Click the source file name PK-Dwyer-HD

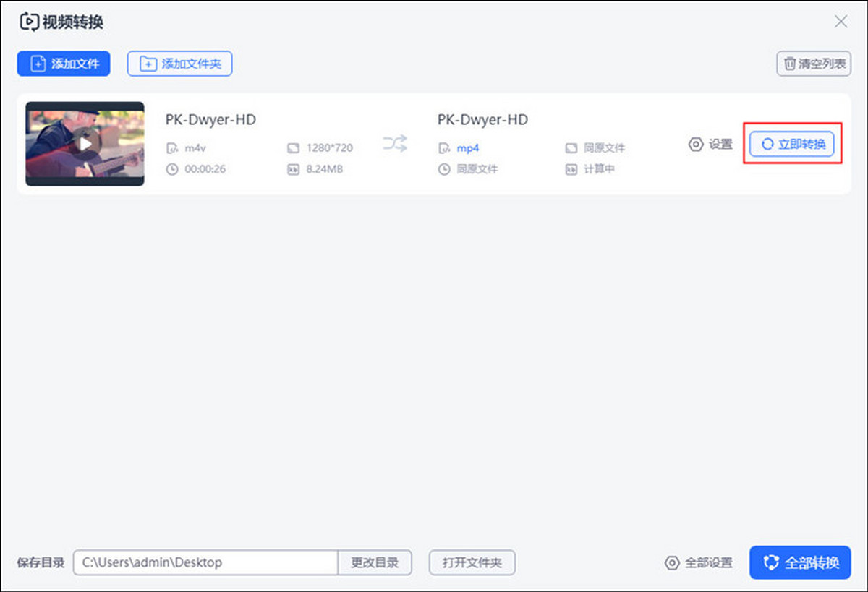[210, 119]
